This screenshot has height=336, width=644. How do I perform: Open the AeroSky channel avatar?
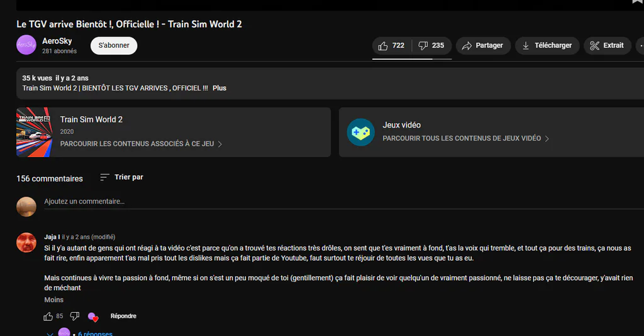pyautogui.click(x=26, y=45)
